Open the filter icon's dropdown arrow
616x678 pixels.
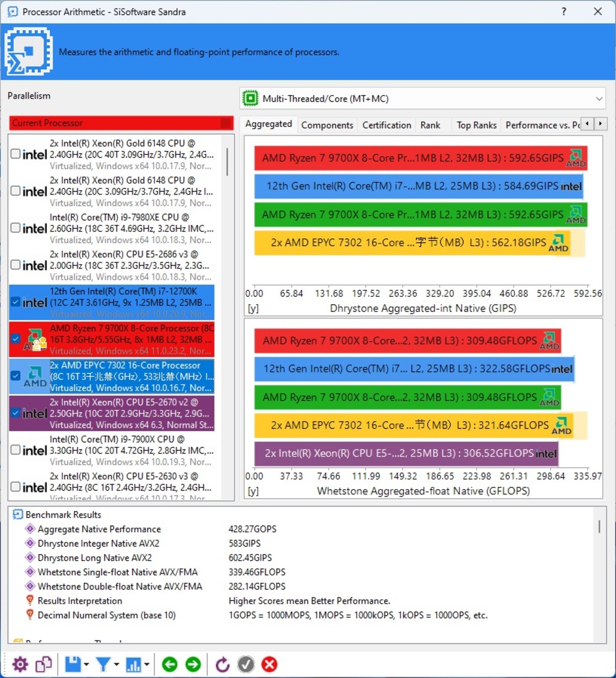116,664
